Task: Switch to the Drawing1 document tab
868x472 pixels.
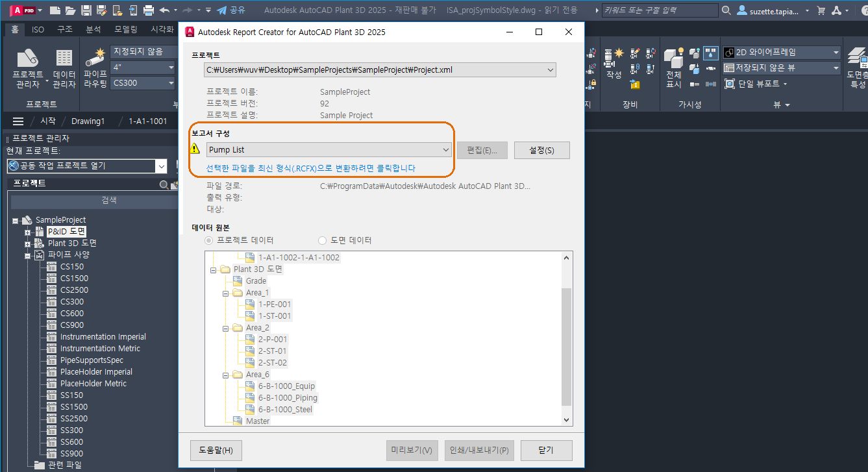Action: click(x=88, y=121)
